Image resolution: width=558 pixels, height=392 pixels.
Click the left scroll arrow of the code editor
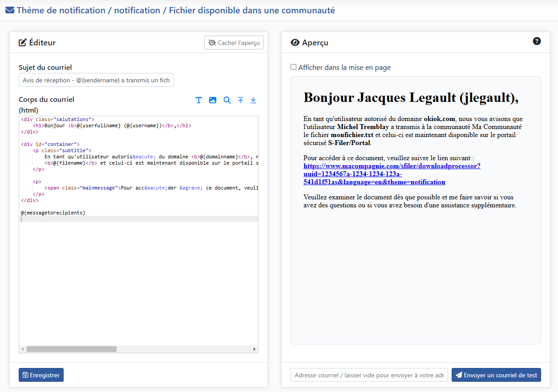23,349
